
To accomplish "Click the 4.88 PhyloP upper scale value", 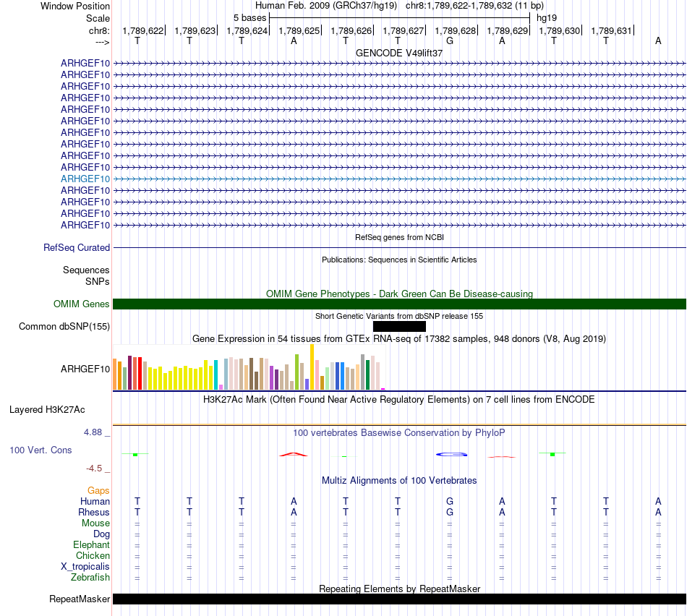I will click(x=93, y=432).
